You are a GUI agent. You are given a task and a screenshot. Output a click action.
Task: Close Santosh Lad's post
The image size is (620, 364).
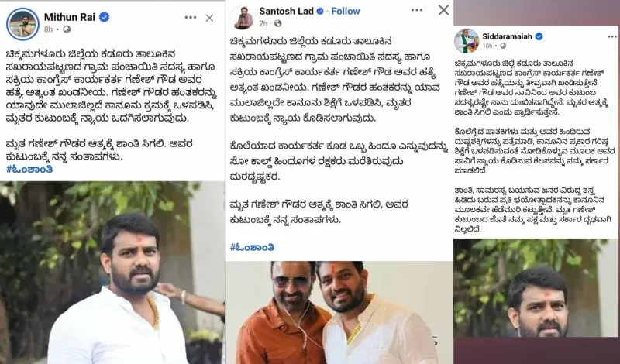pyautogui.click(x=443, y=10)
